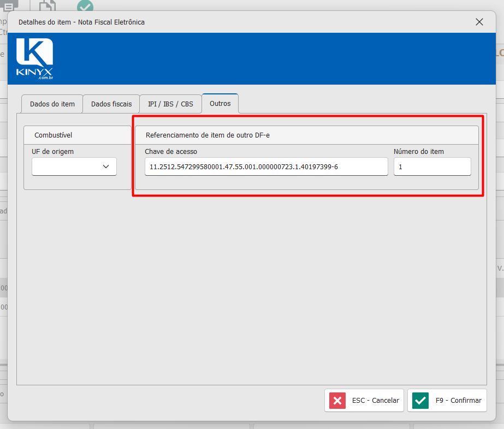Click the green check icon in background toolbar
Image resolution: width=504 pixels, height=429 pixels.
(x=85, y=5)
